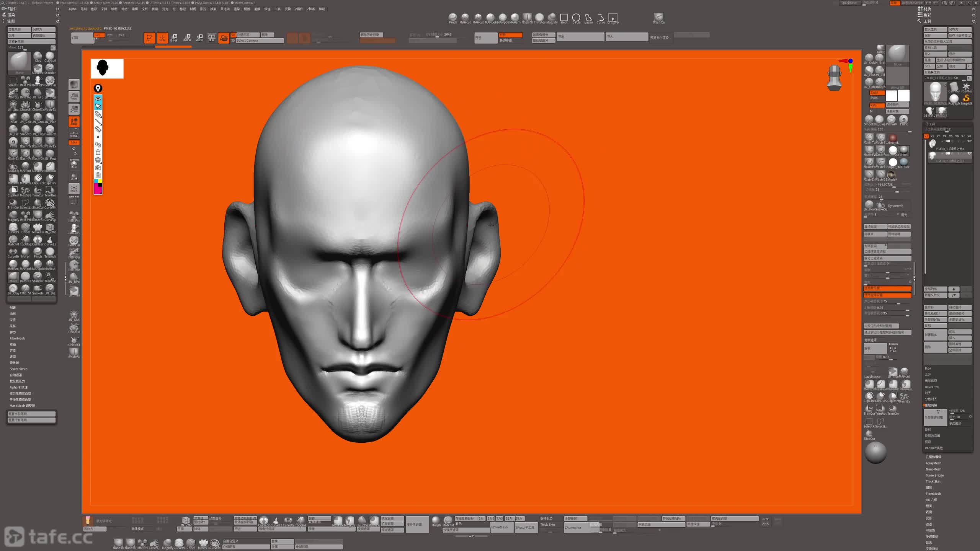Toggle >Y< symmetry axis
The height and width of the screenshot is (551, 980).
point(110,35)
